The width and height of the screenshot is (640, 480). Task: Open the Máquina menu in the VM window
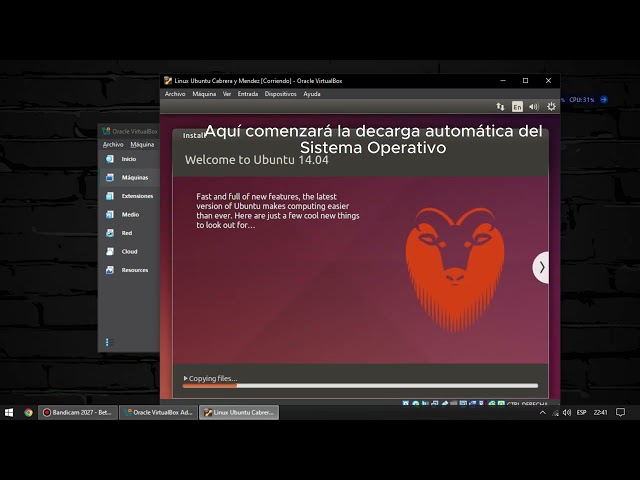[204, 94]
